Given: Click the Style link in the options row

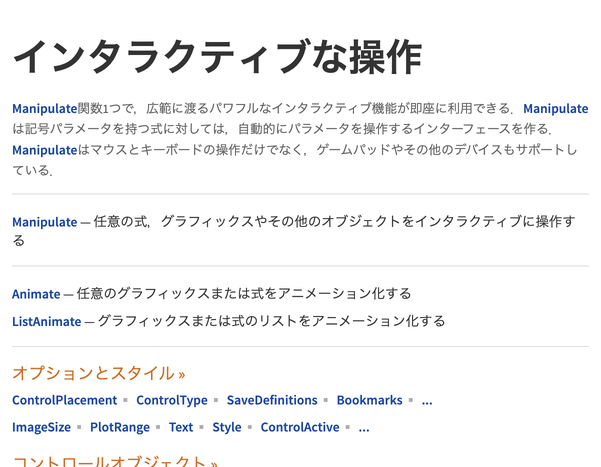Looking at the screenshot, I should click(227, 427).
